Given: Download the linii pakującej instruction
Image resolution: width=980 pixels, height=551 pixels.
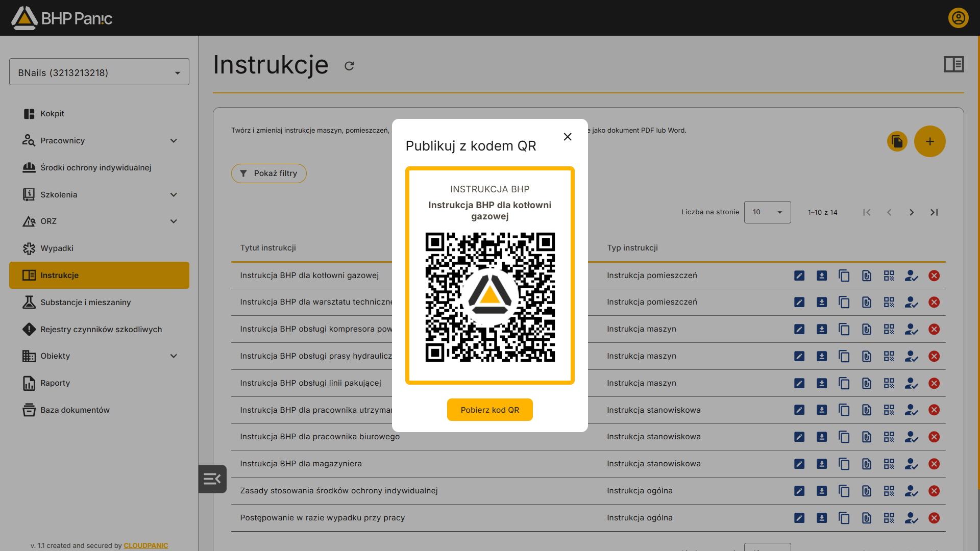Looking at the screenshot, I should tap(822, 383).
